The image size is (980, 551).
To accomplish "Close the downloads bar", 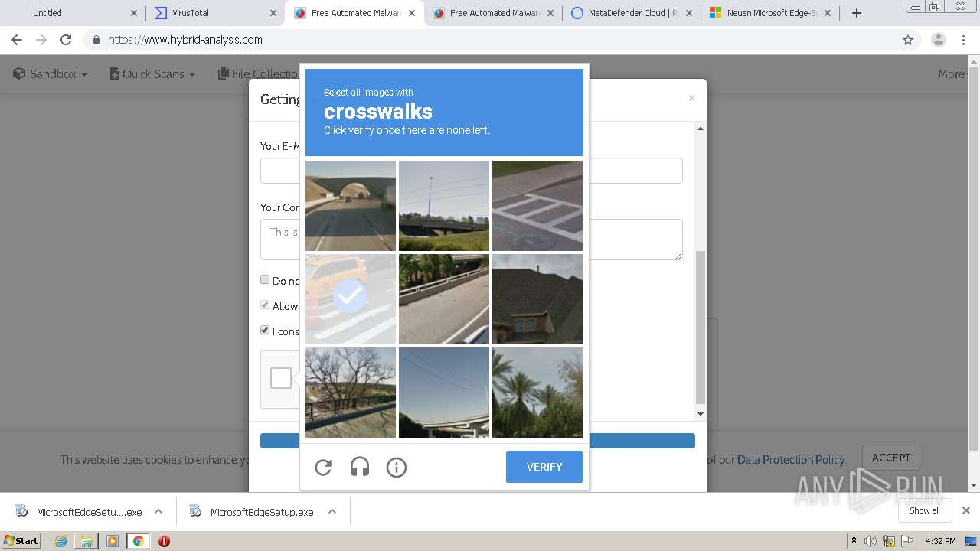I will [966, 510].
